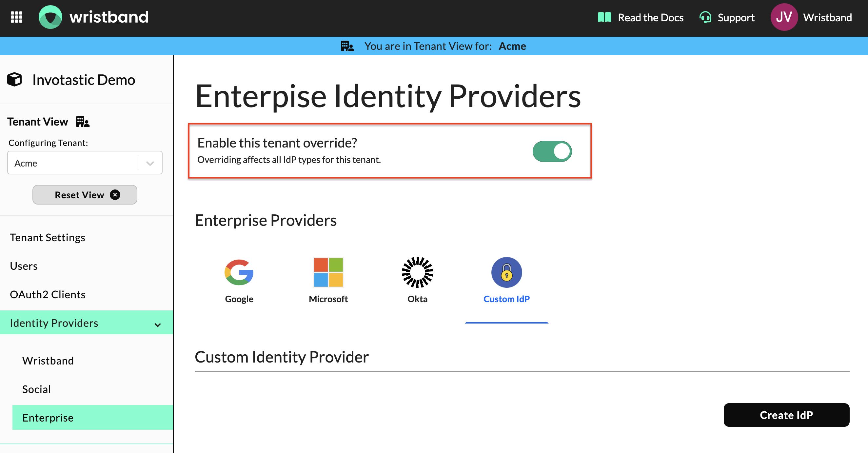This screenshot has height=453, width=868.
Task: Switch to the Microsoft tab label
Action: pyautogui.click(x=328, y=299)
